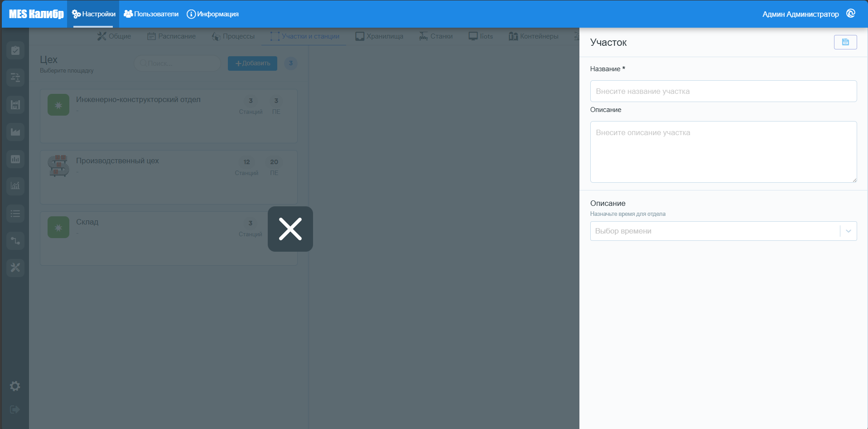
Task: Click the dropdown chevron in time selector
Action: point(849,231)
